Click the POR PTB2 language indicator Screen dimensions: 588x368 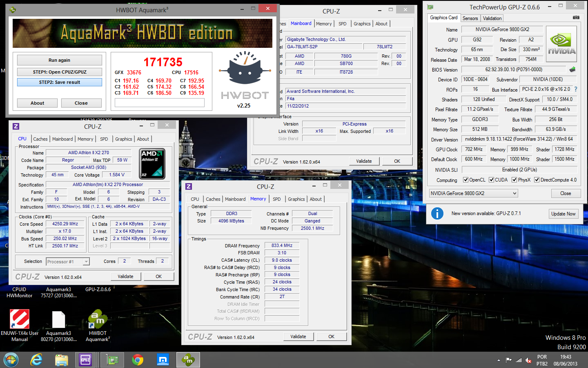point(542,360)
